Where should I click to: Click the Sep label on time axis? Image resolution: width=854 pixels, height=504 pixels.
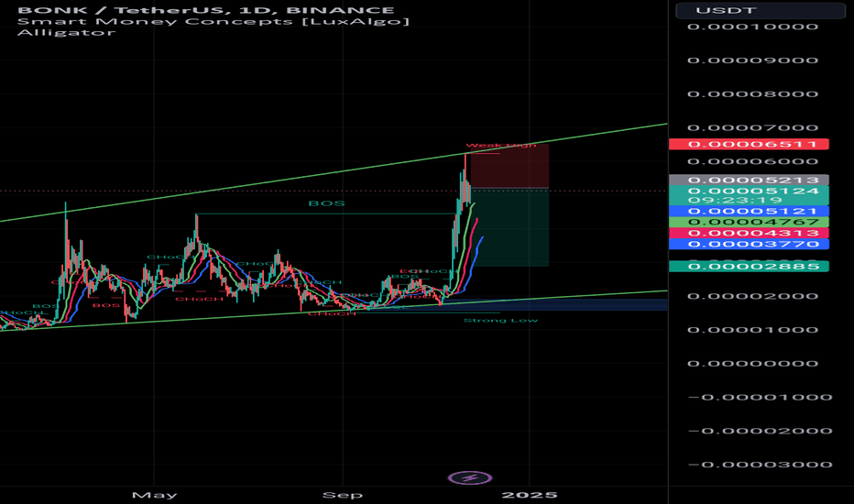(343, 495)
